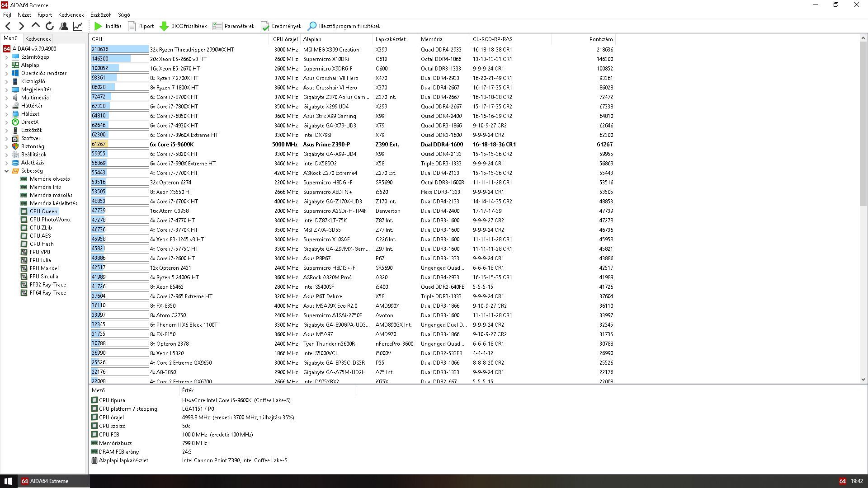Viewport: 868px width, 488px height.
Task: Open the graph chart icon in toolbar
Action: point(78,26)
